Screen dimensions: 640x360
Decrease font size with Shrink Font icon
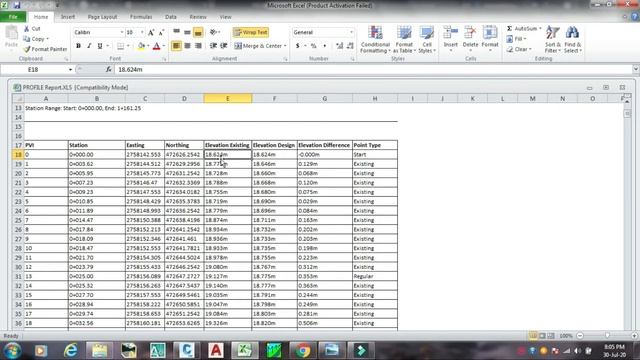pos(161,32)
